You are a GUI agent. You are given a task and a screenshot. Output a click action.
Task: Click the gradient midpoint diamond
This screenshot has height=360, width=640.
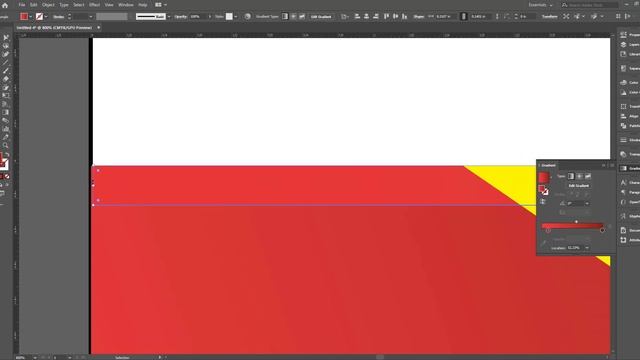[576, 222]
